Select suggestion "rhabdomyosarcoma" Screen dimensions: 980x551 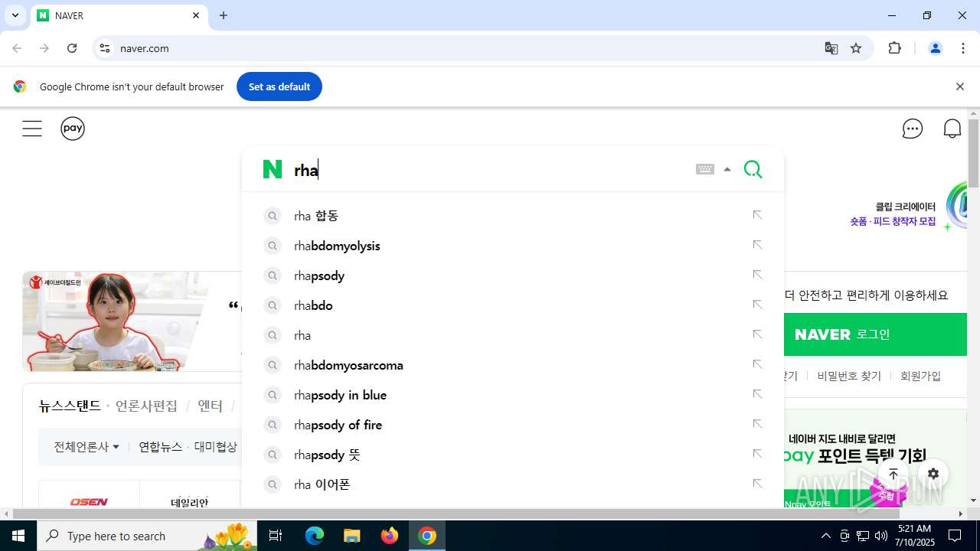(348, 365)
